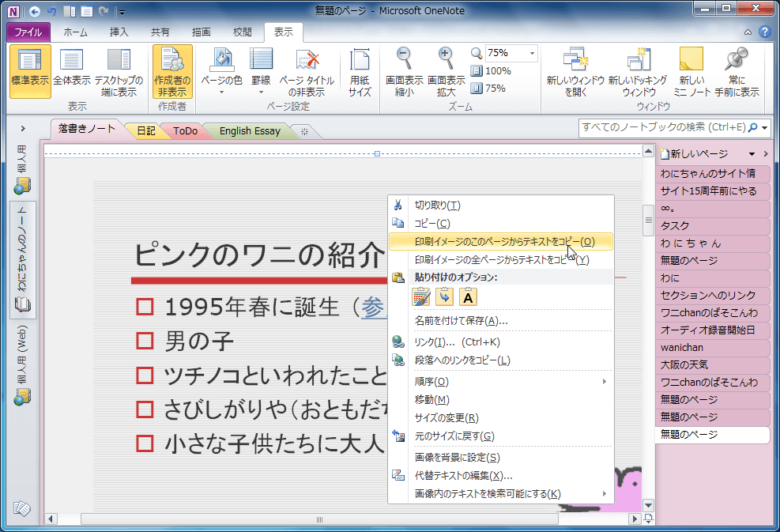The width and height of the screenshot is (780, 532).
Task: Open the 個人用 (Web) notebook
Action: point(22,364)
